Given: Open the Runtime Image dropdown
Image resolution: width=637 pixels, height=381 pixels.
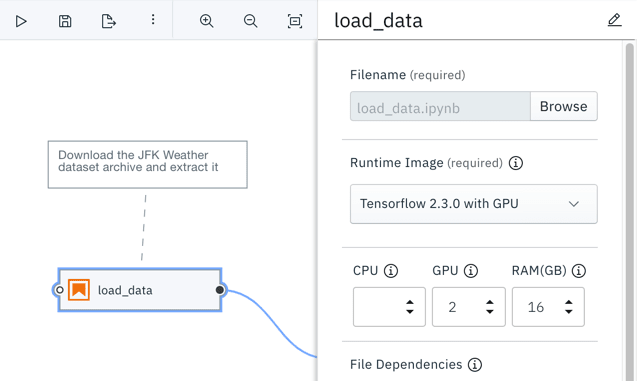Looking at the screenshot, I should pos(474,204).
